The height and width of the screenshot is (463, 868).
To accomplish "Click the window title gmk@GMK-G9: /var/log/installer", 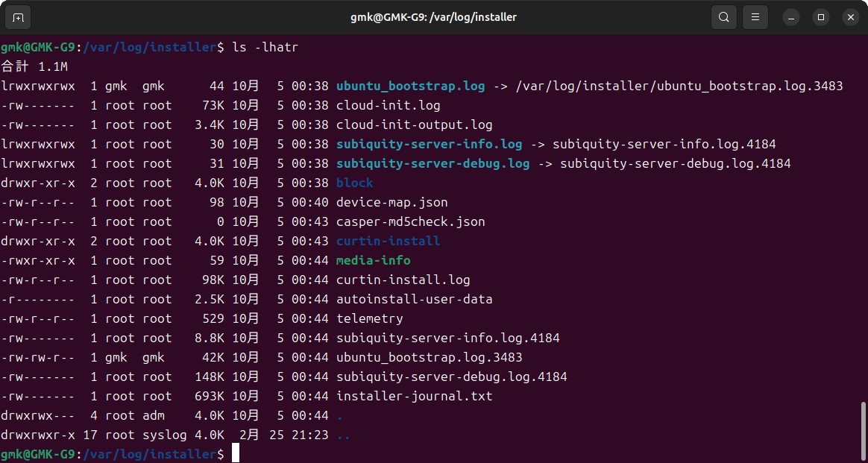I will pyautogui.click(x=433, y=17).
